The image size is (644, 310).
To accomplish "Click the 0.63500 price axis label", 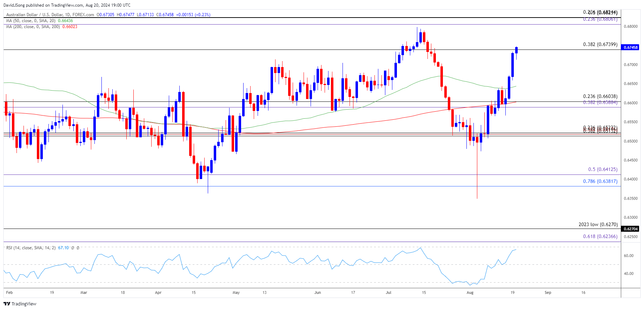I will tap(631, 199).
